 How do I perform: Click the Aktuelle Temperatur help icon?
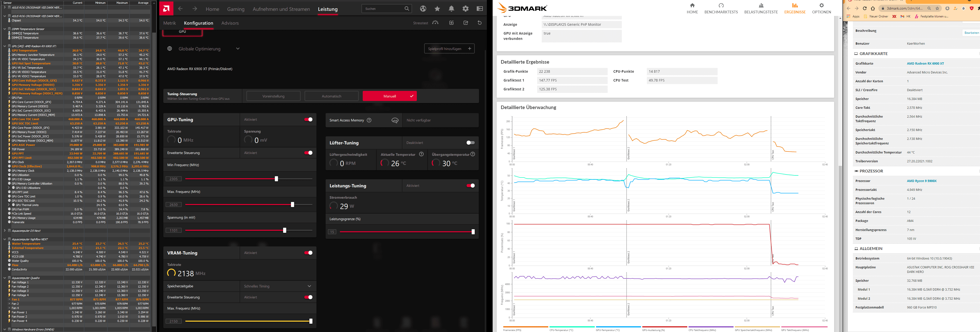[x=421, y=154]
